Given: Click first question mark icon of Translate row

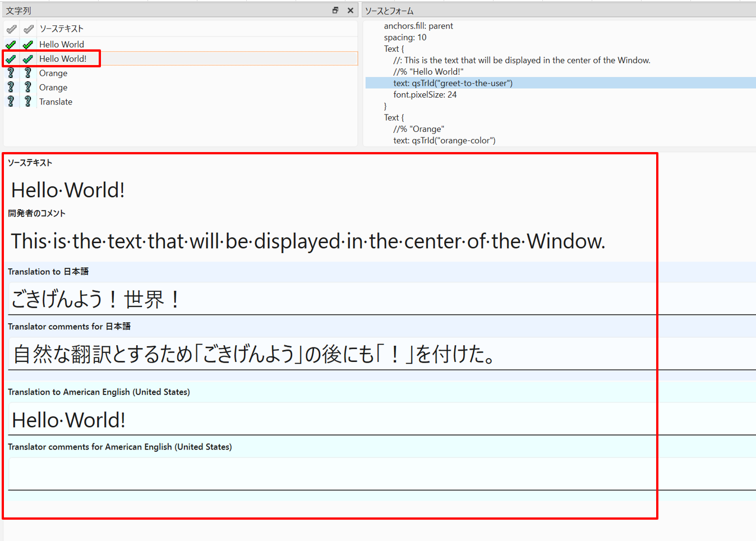Looking at the screenshot, I should click(11, 102).
